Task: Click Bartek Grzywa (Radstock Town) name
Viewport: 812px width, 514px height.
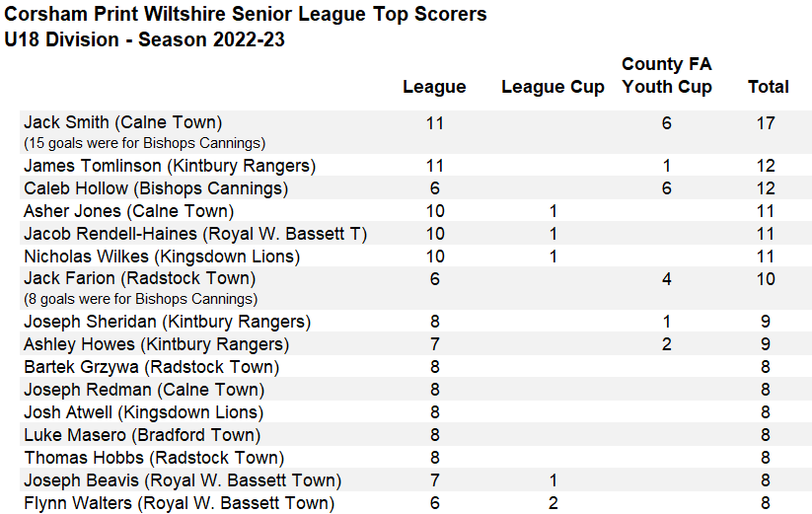Action: (152, 367)
